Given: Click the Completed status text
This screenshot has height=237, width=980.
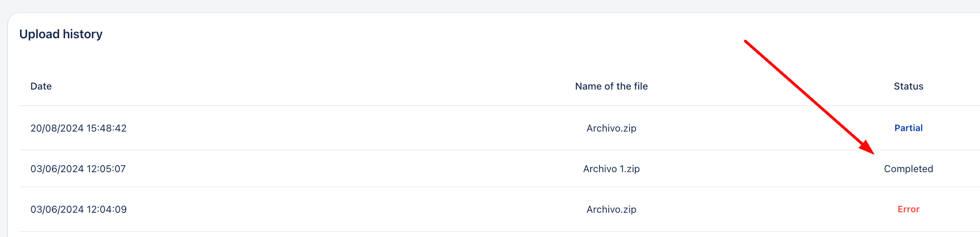Looking at the screenshot, I should coord(908,169).
